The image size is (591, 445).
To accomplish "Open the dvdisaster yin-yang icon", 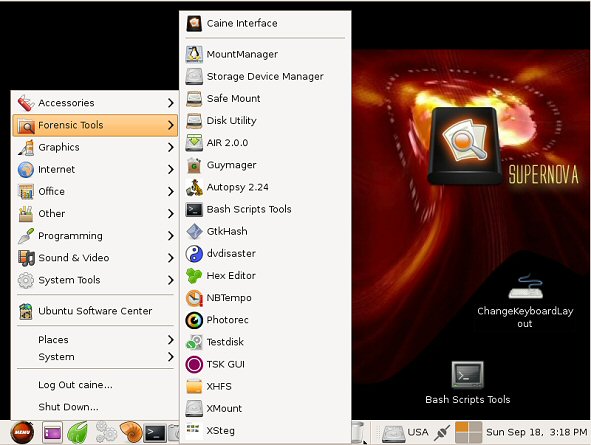I will [194, 254].
